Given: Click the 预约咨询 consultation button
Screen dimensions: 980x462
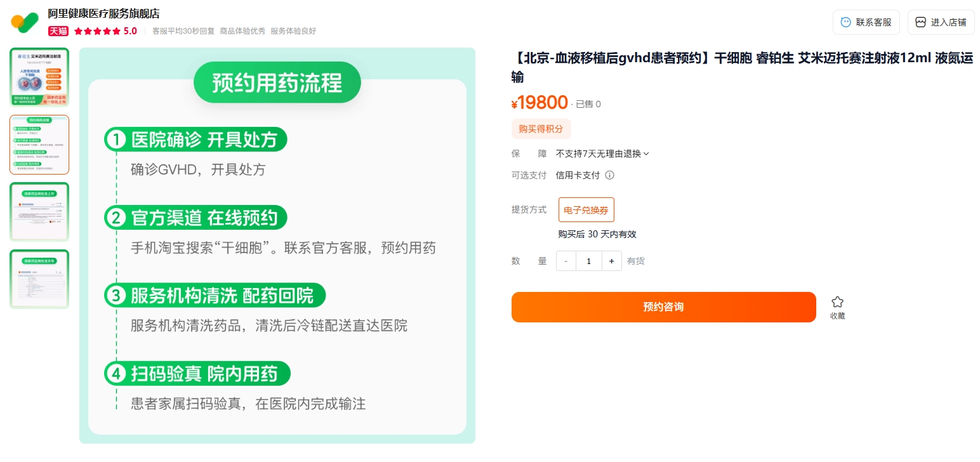Looking at the screenshot, I should point(663,307).
